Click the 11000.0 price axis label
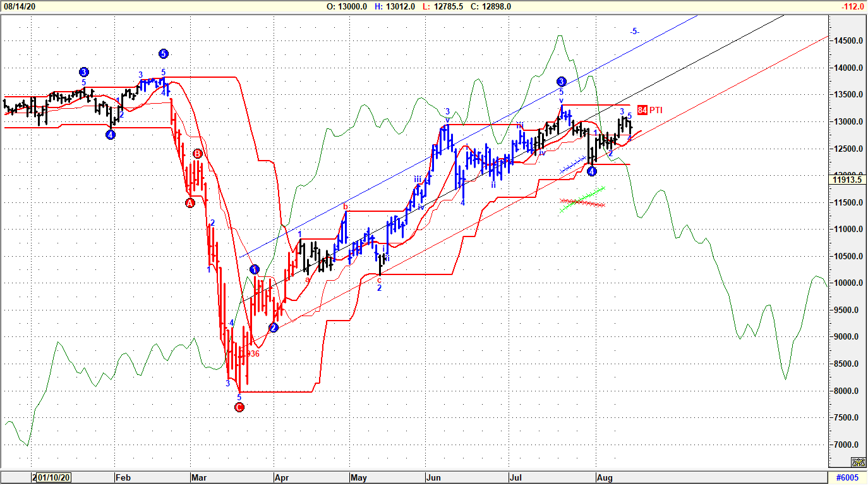Screen dimensions: 868x485 pos(849,230)
